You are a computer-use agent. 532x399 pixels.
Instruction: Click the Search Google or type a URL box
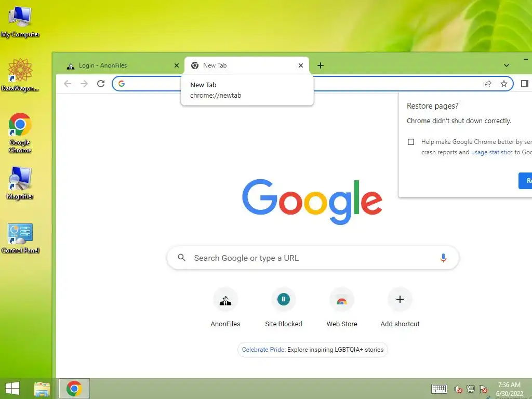point(313,258)
